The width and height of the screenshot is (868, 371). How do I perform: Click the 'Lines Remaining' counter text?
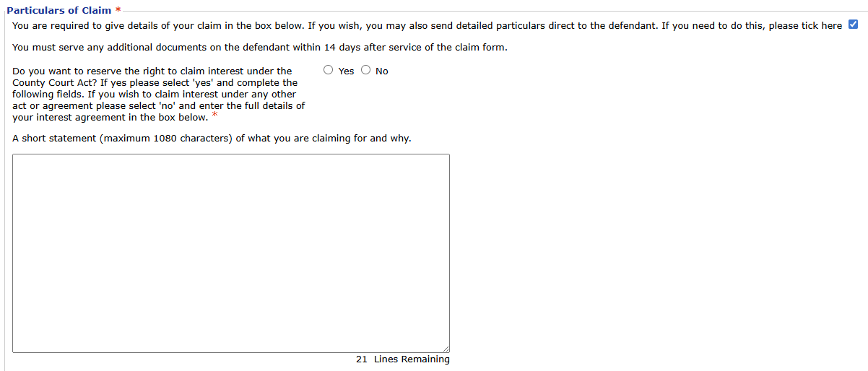click(412, 359)
